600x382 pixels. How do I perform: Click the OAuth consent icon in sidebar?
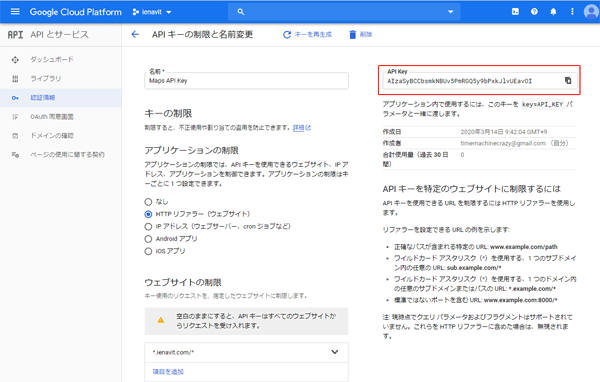click(15, 117)
